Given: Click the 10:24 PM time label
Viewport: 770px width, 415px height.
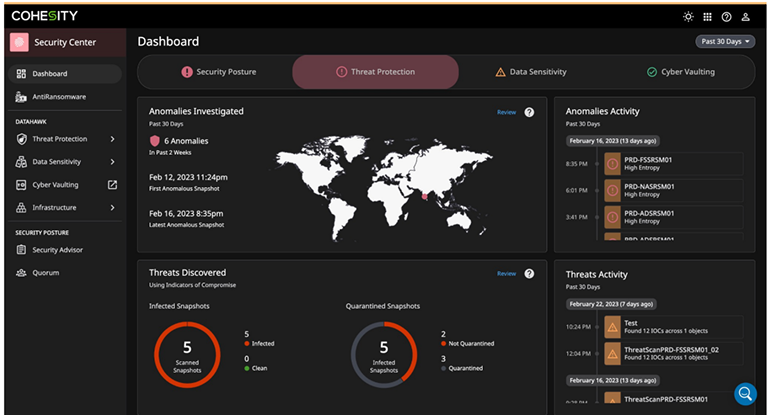Looking at the screenshot, I should tap(578, 327).
